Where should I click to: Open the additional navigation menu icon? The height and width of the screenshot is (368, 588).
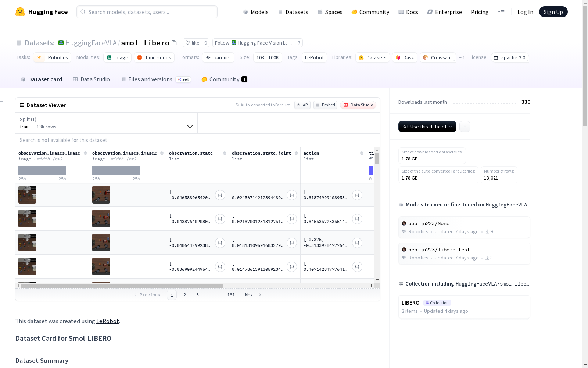click(x=501, y=12)
